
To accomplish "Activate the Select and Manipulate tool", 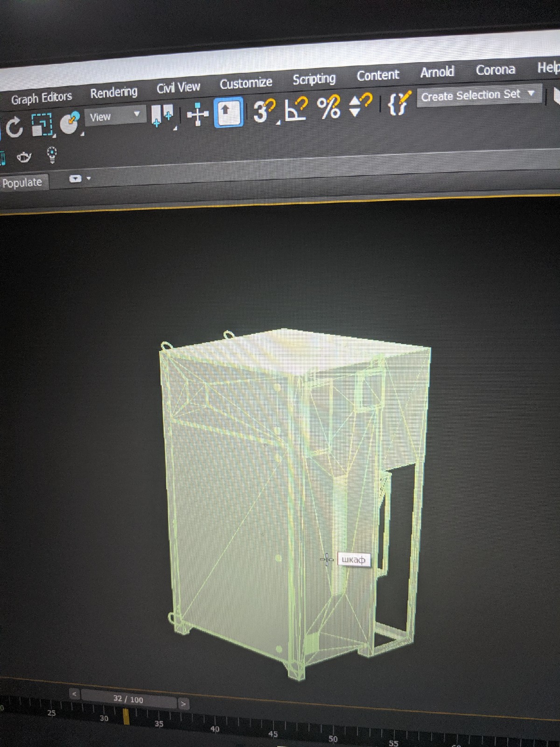I will tap(197, 114).
